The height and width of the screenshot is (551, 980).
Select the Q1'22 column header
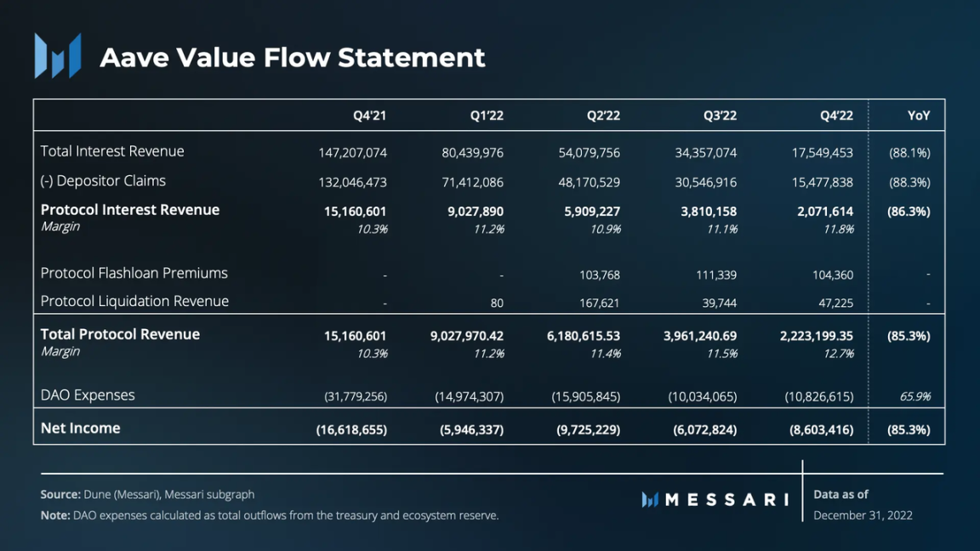tap(487, 116)
